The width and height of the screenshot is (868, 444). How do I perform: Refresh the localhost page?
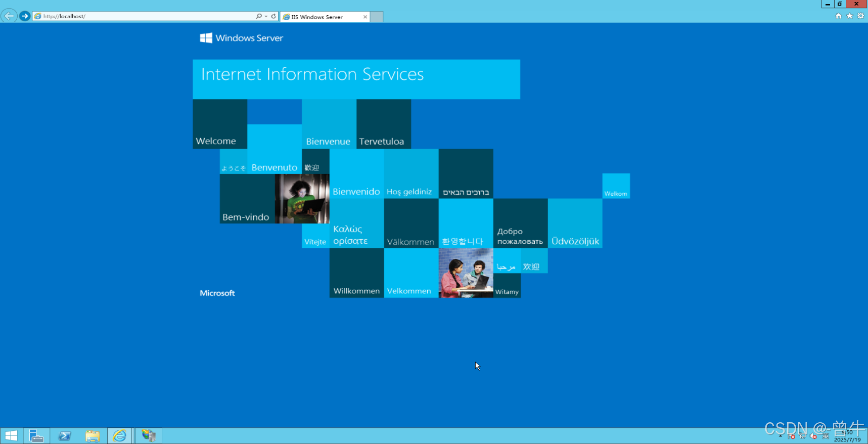point(273,16)
